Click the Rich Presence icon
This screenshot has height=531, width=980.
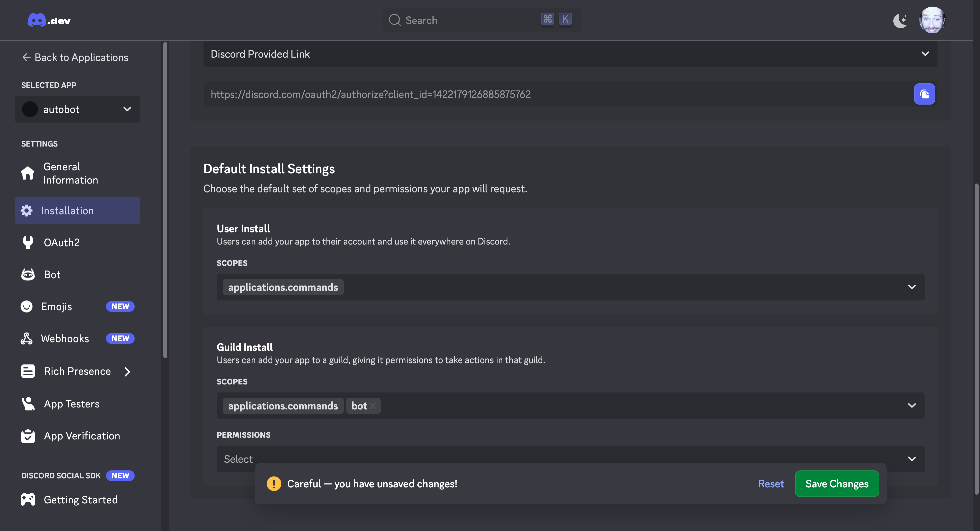[28, 371]
